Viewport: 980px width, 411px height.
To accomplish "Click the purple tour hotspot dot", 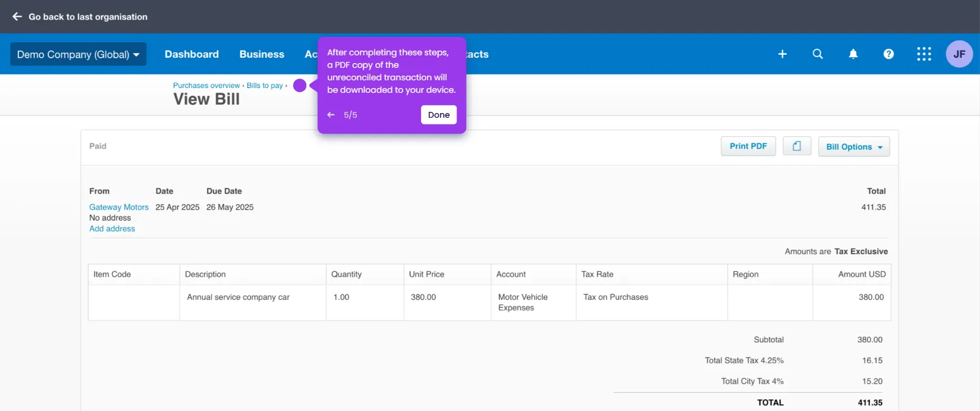I will pos(300,86).
